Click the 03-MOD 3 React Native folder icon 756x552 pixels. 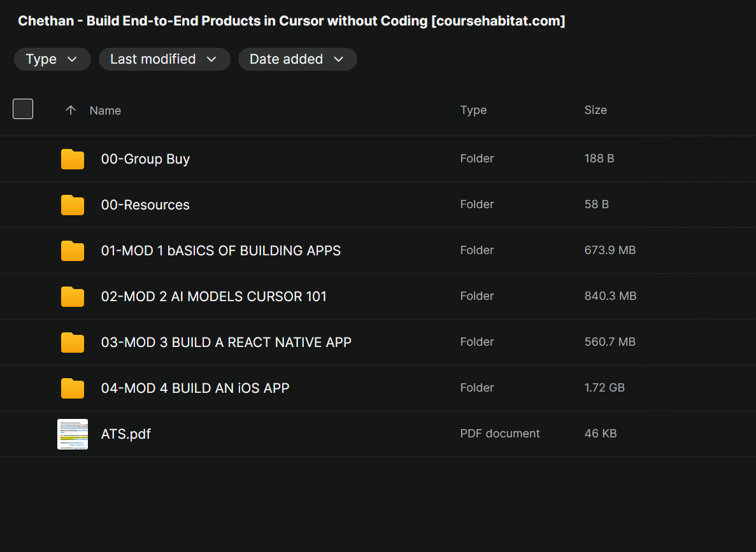pos(73,343)
